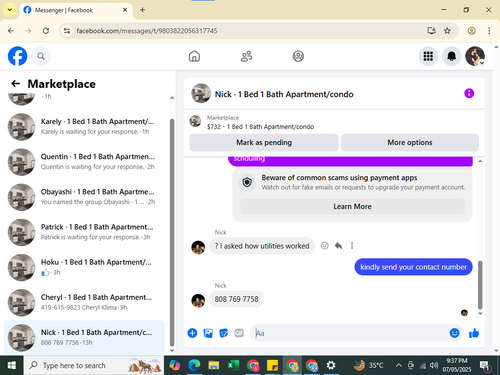Open Settings gear from taskbar

coord(331,365)
